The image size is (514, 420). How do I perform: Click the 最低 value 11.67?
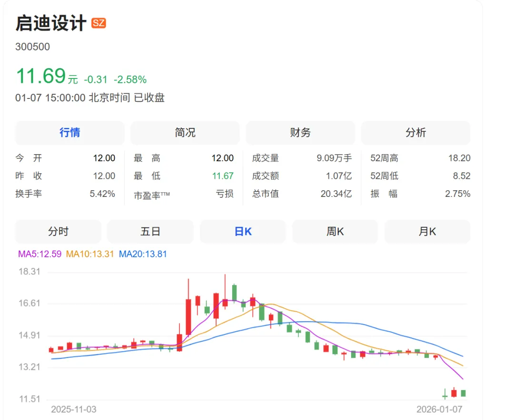point(223,176)
